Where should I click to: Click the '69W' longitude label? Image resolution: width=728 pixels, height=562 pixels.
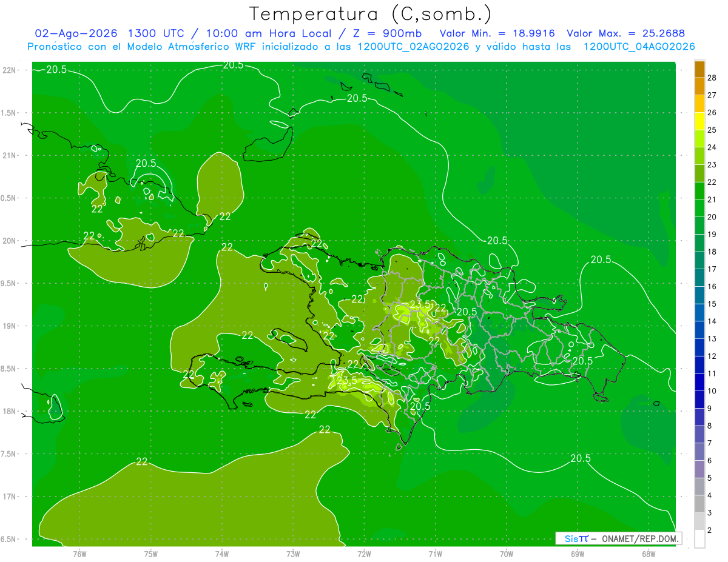(578, 554)
